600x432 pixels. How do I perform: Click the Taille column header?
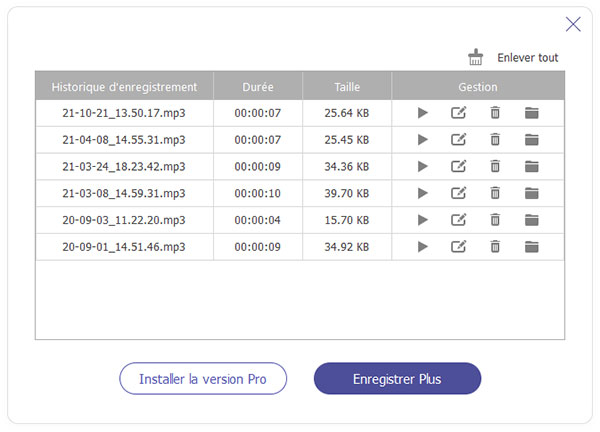pos(347,87)
